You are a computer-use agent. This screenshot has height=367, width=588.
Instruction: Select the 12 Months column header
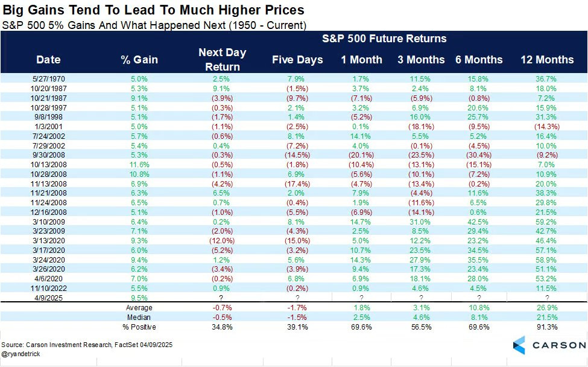point(547,60)
